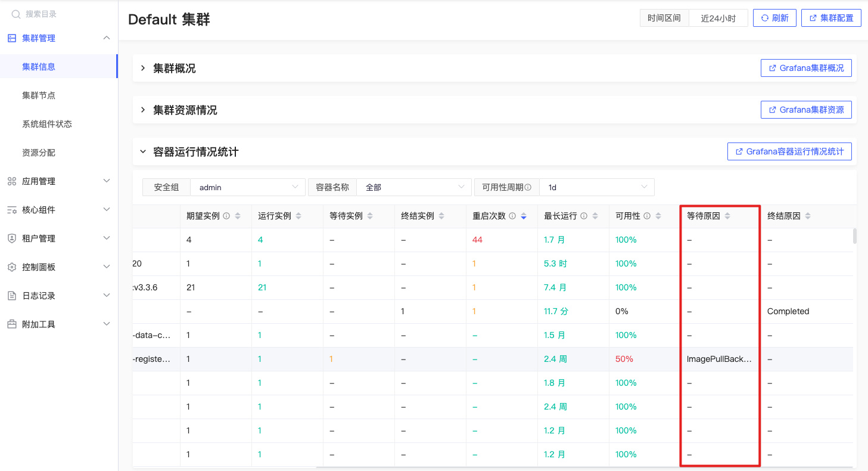The image size is (868, 471).
Task: Sort by 终结实例 column arrows
Action: tap(441, 216)
